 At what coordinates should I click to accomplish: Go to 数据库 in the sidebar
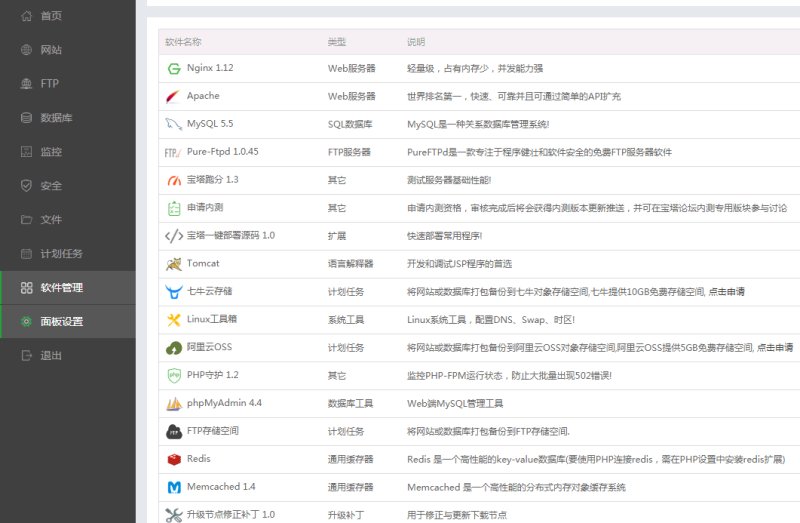(68, 117)
